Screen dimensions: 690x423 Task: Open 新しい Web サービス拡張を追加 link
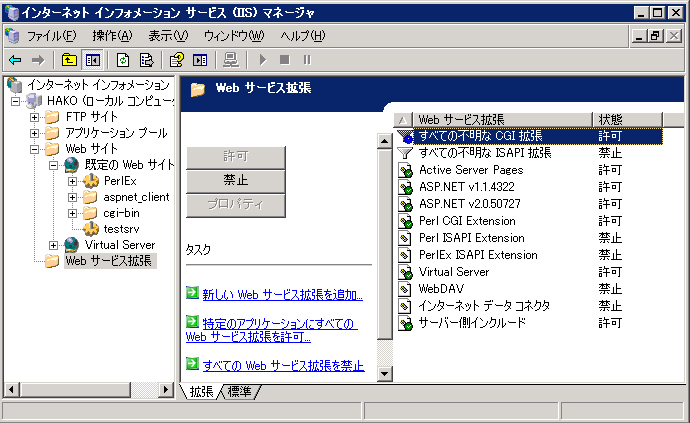283,294
